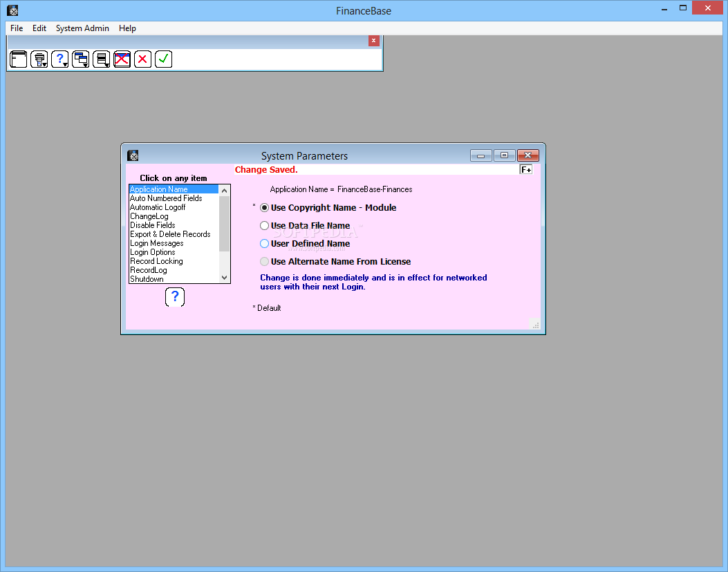Open the printer dropdown in the toolbar

(39, 59)
